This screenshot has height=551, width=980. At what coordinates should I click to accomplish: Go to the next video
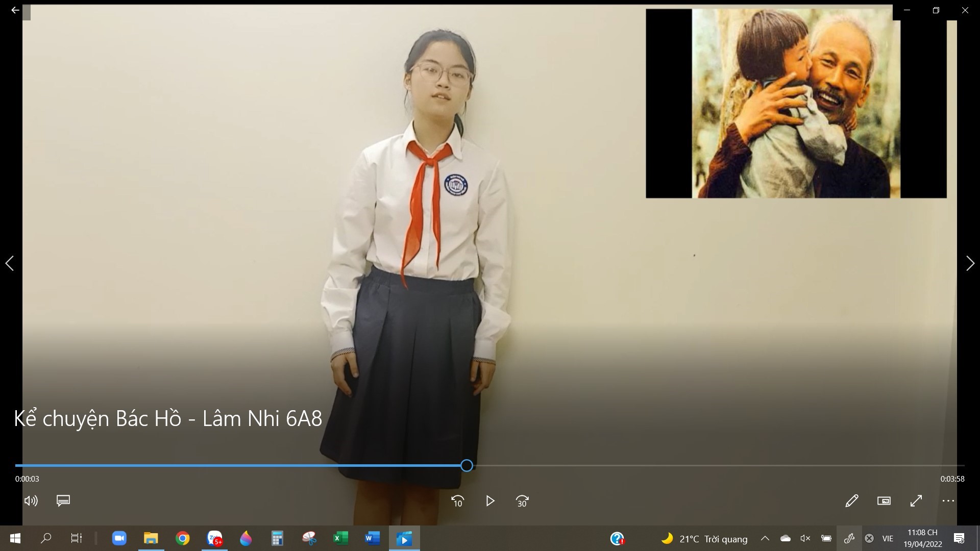(970, 263)
